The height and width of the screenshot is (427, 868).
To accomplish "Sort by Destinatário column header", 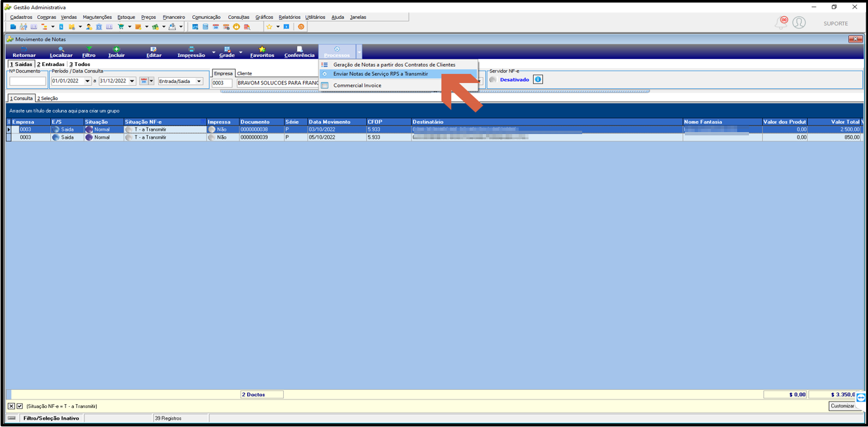I will click(547, 122).
